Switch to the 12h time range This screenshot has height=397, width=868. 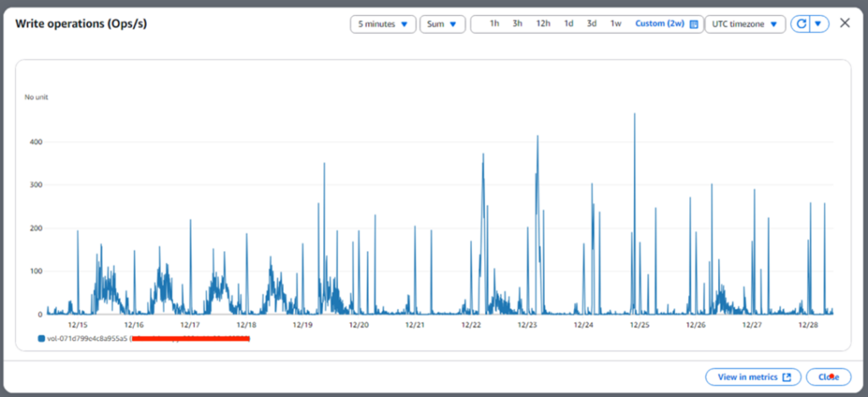click(x=542, y=24)
